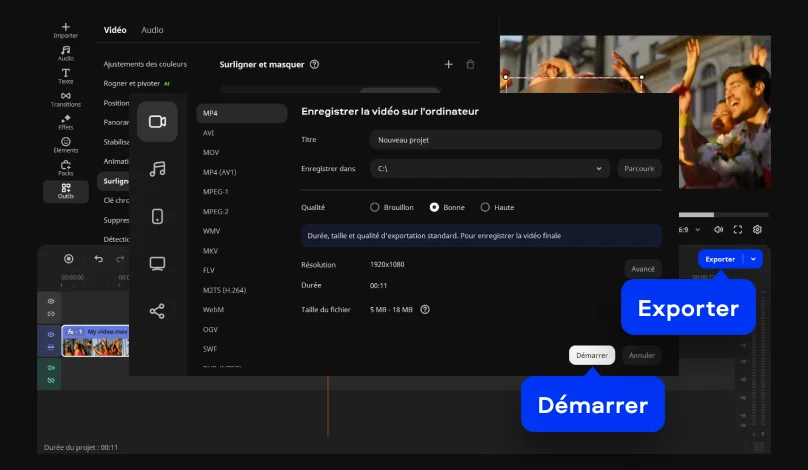Mute the green audio track

[50, 367]
